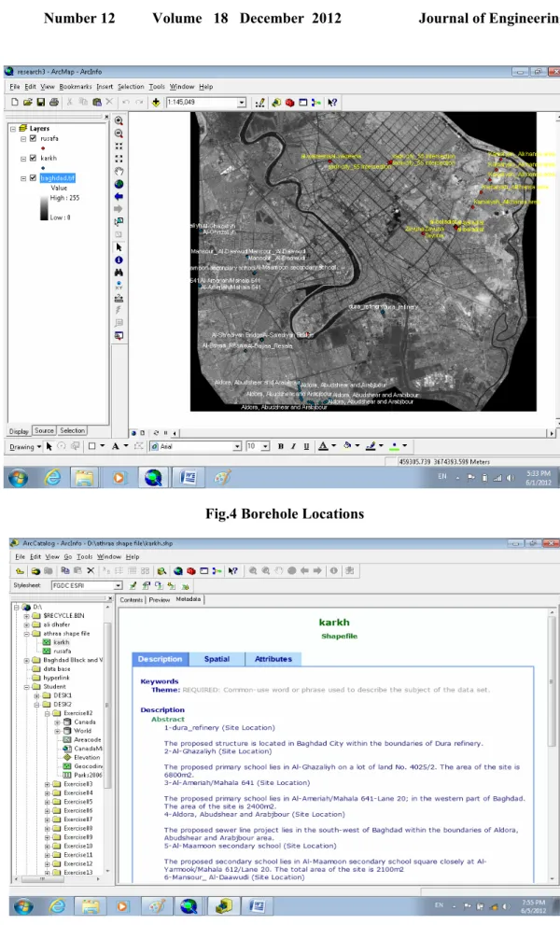Click the Up One Level icon in ArcCatalog
Viewport: 560px width, 925px height.
[20, 571]
